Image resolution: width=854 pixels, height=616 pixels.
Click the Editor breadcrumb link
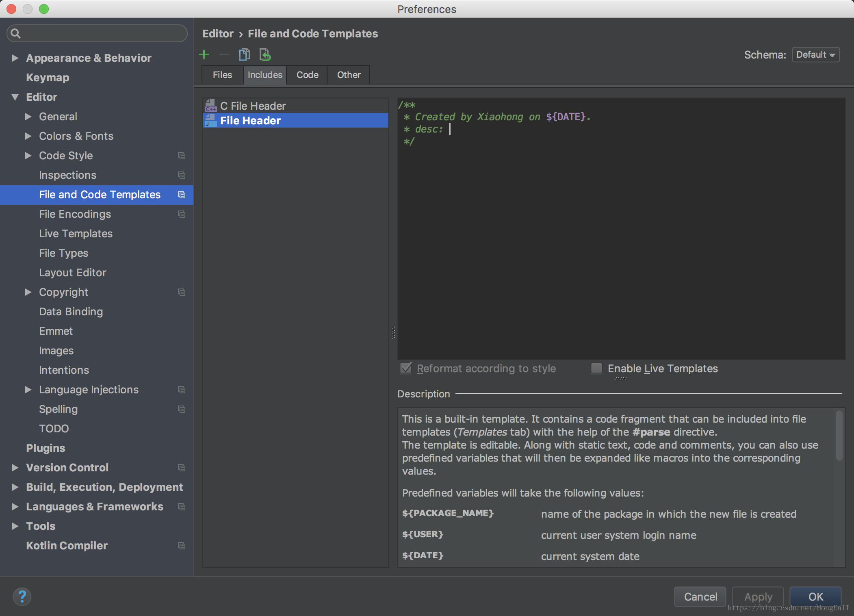tap(218, 34)
